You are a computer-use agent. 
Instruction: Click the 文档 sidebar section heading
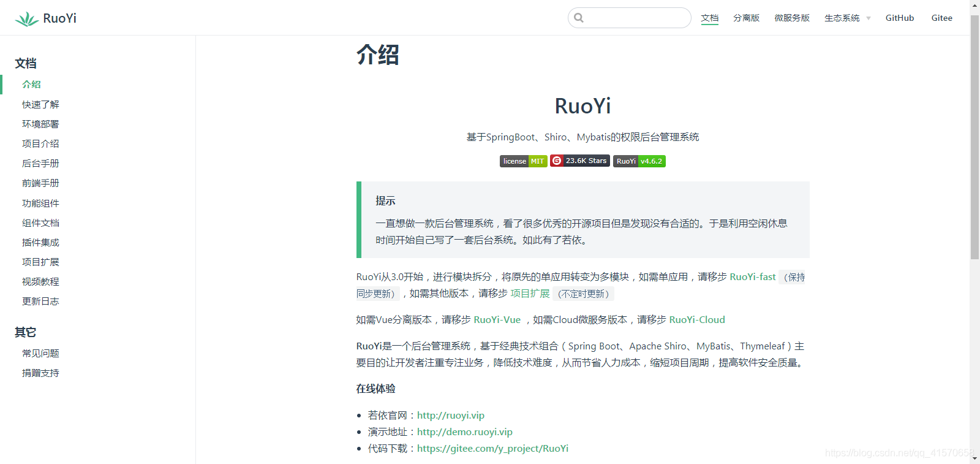tap(26, 63)
